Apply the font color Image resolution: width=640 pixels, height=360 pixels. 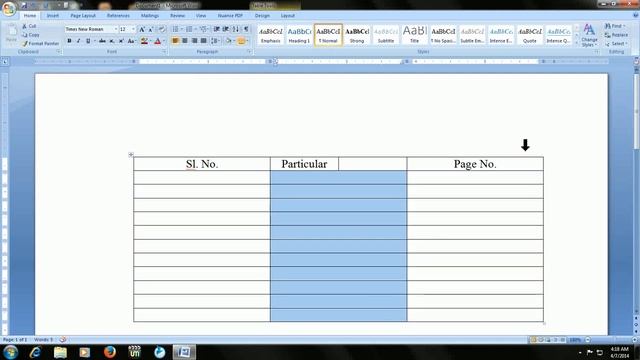[x=158, y=41]
